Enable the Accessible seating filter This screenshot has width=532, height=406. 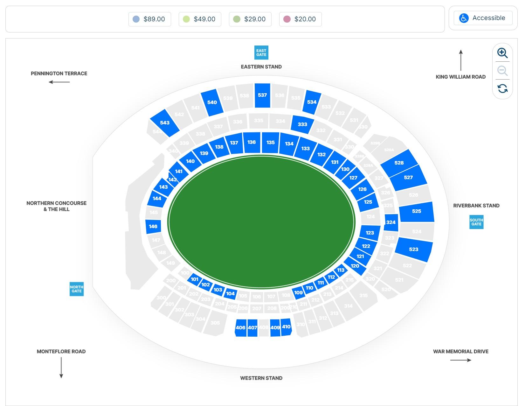point(483,18)
